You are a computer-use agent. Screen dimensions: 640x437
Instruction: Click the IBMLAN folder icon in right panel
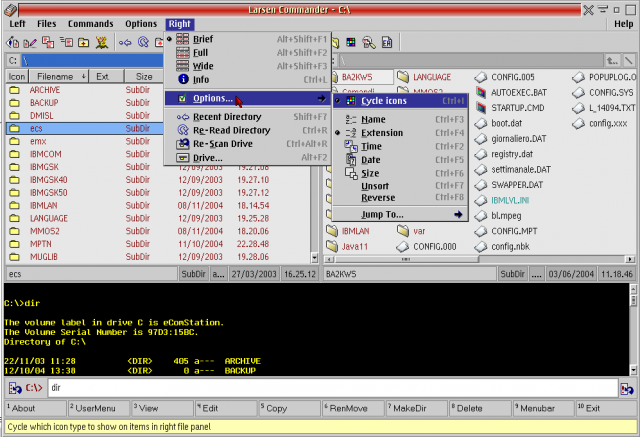[x=332, y=231]
